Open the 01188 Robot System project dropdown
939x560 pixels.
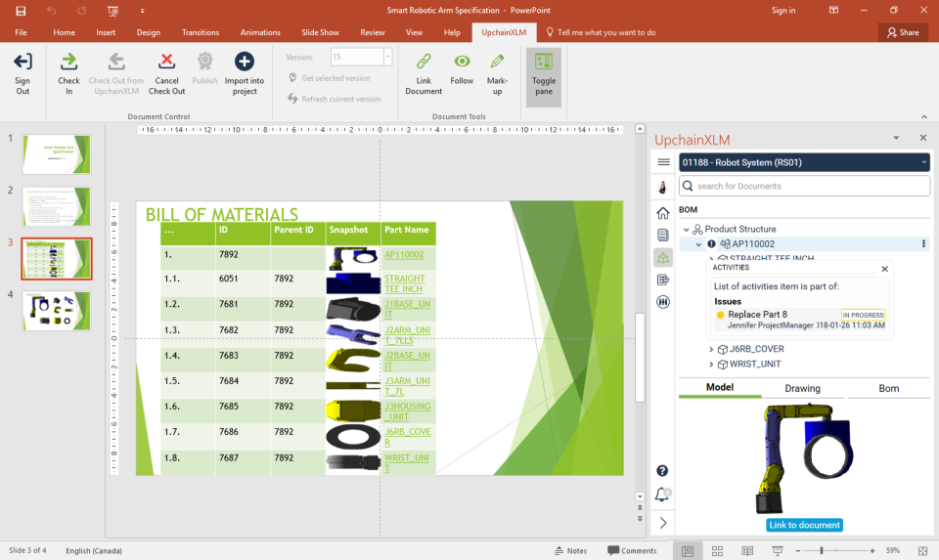[x=803, y=162]
